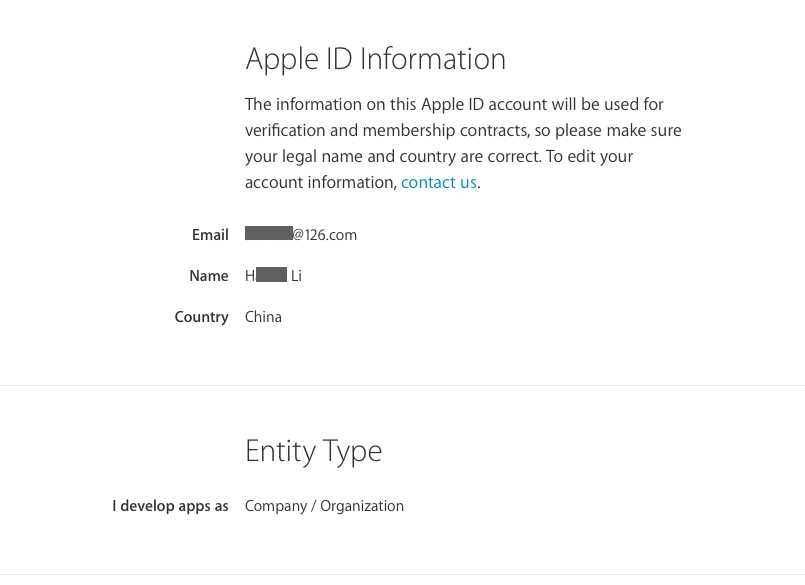This screenshot has height=585, width=805.
Task: Click the text 'account information,' before link
Action: coord(321,182)
